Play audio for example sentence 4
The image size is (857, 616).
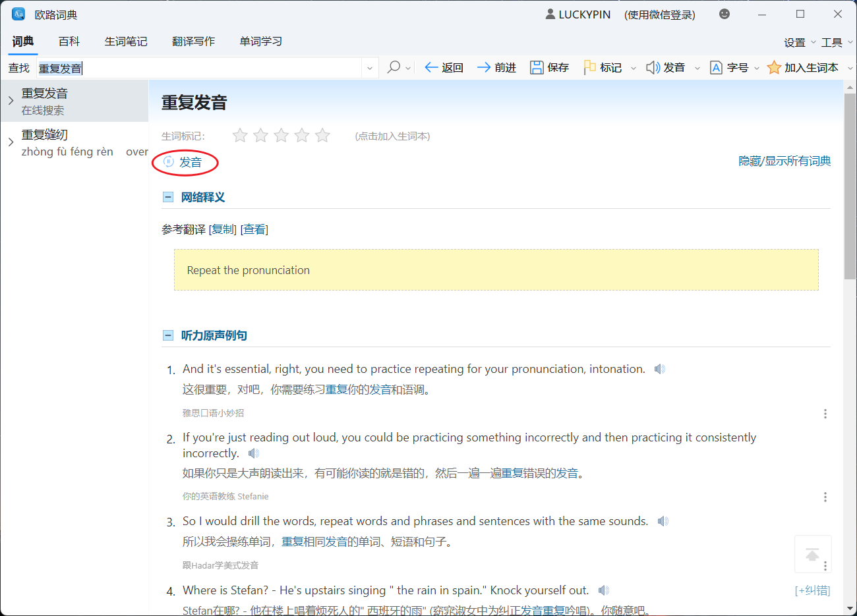click(x=604, y=590)
